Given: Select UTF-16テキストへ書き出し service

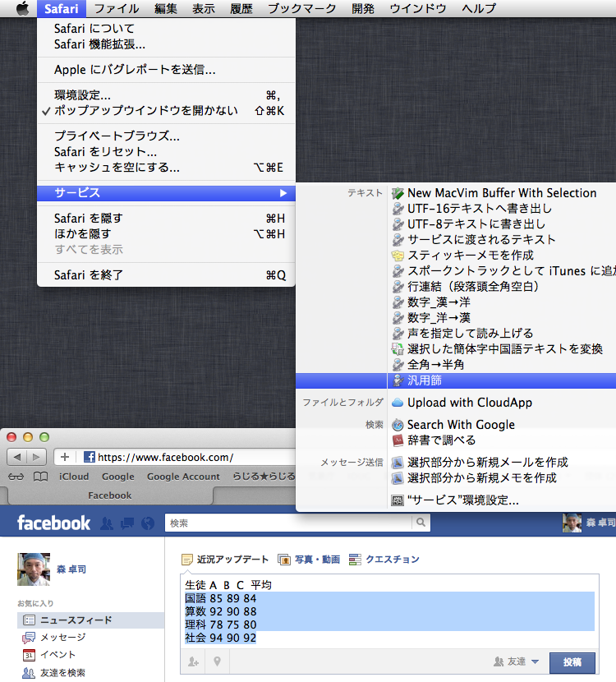Looking at the screenshot, I should (x=501, y=209).
